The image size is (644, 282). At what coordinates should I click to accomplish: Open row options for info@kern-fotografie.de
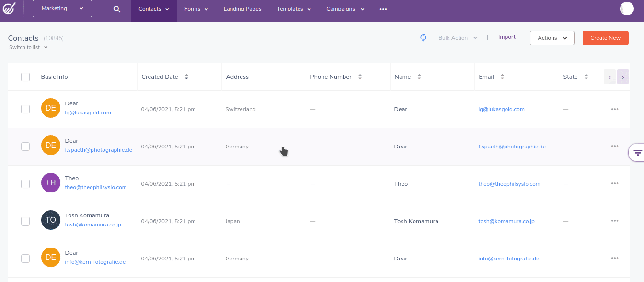(x=615, y=259)
